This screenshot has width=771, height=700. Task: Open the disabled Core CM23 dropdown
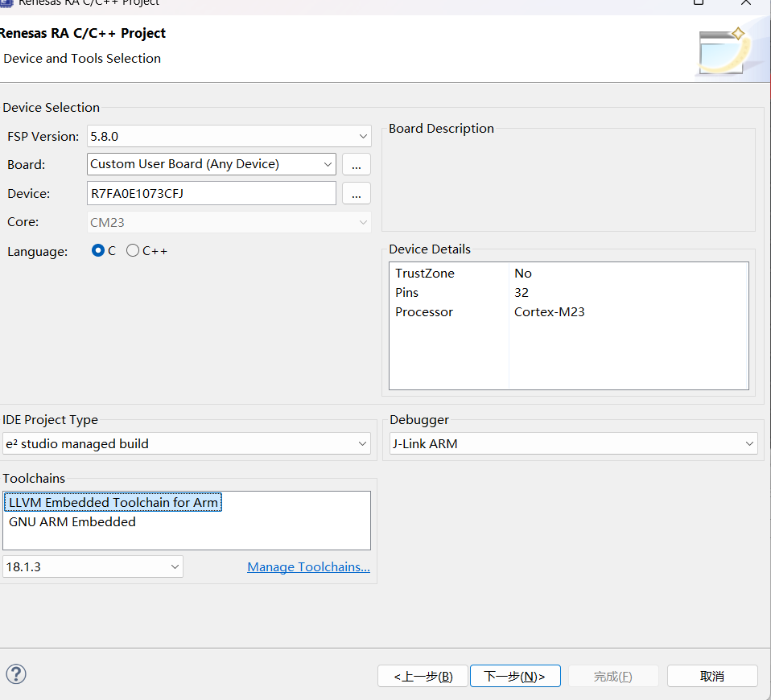[x=229, y=222]
